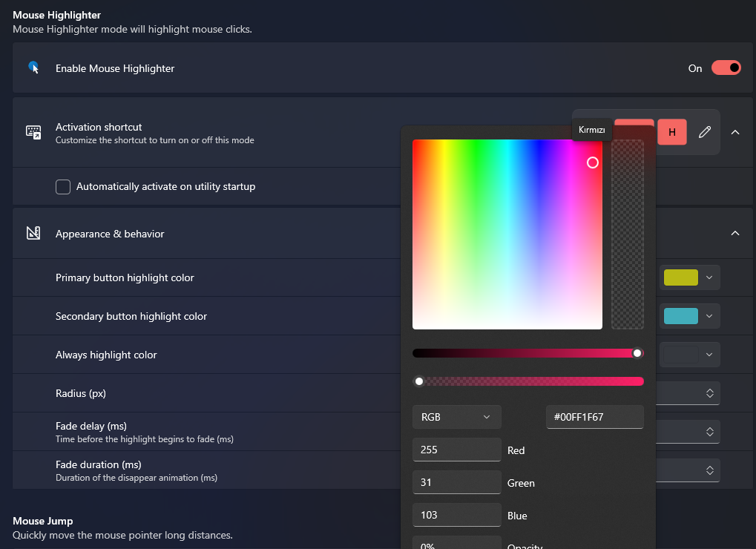
Task: Enable automatically activate on utility startup
Action: (63, 187)
